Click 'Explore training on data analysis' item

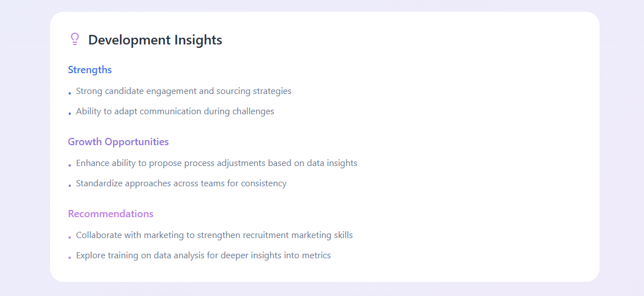pos(203,255)
